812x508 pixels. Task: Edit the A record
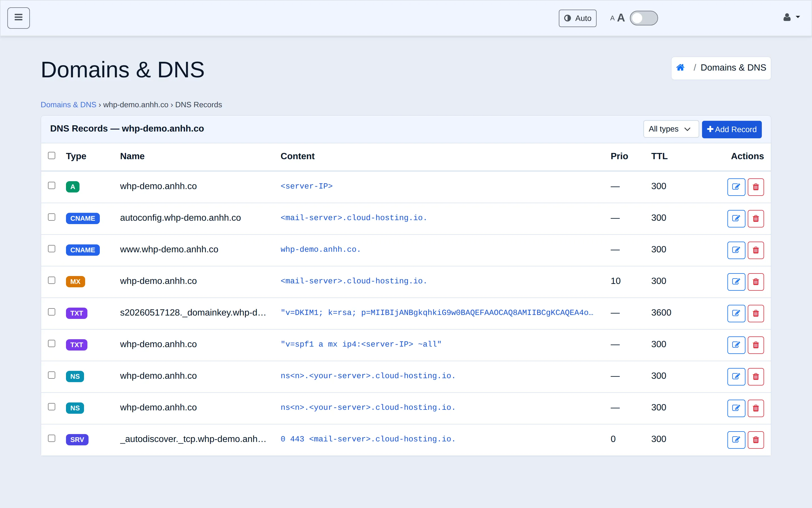coord(736,187)
